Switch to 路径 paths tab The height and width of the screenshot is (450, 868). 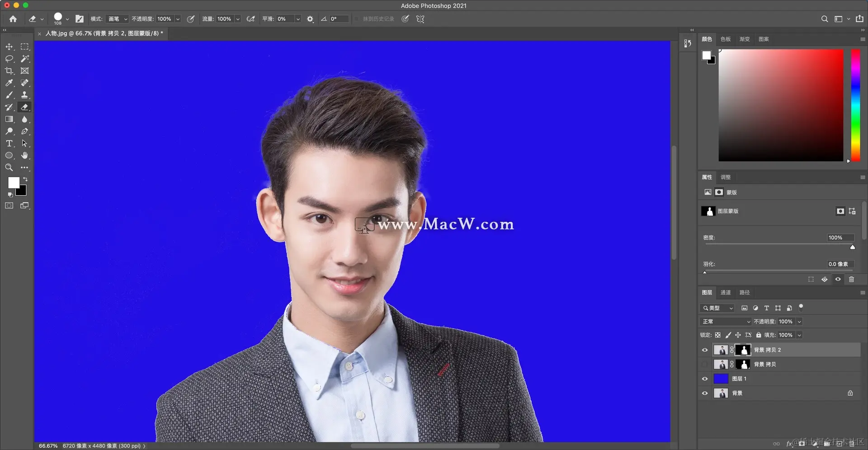(x=745, y=292)
